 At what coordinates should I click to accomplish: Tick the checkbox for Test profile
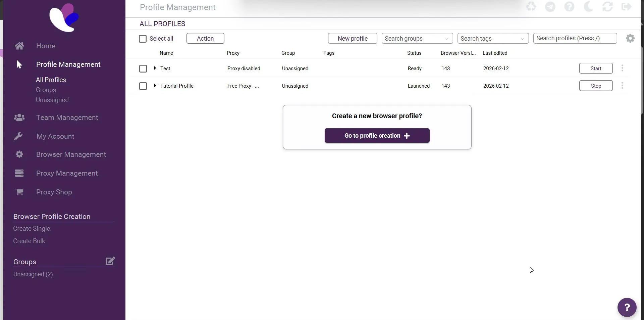coord(143,68)
